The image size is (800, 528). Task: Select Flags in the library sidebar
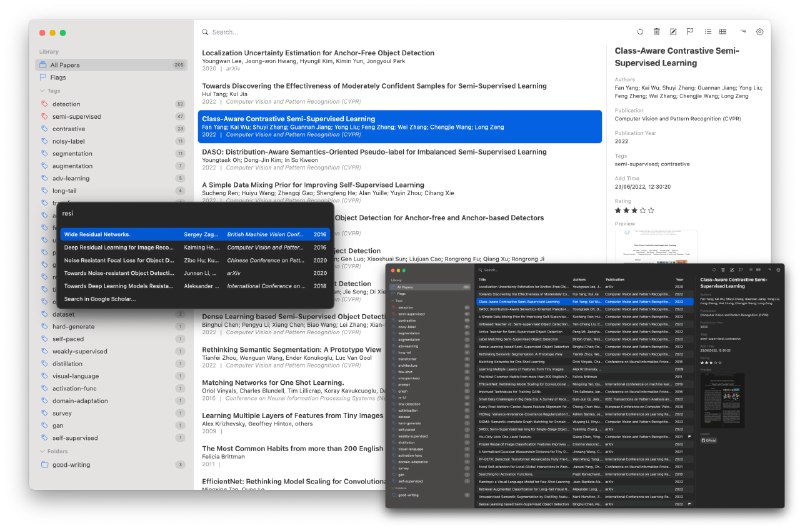coord(58,77)
